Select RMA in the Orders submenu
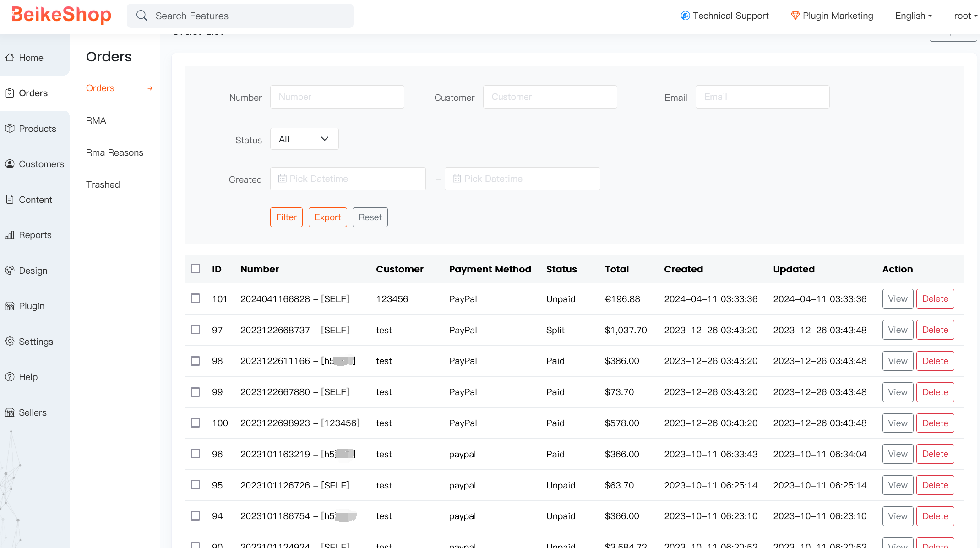Image resolution: width=980 pixels, height=548 pixels. [96, 120]
